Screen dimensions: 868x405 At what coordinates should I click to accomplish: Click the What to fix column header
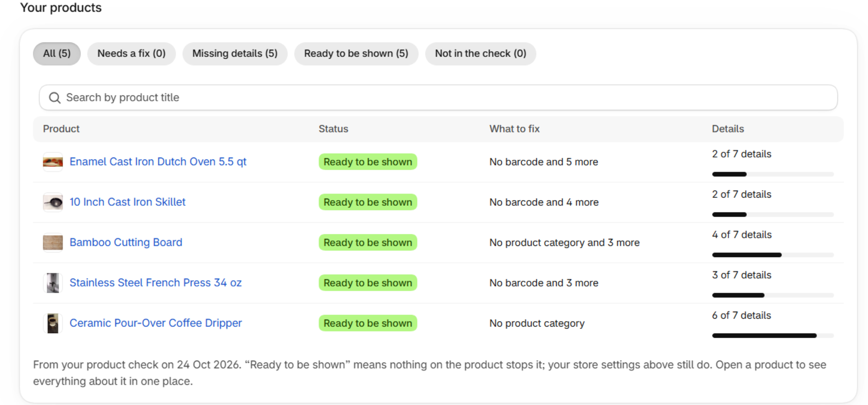tap(515, 129)
